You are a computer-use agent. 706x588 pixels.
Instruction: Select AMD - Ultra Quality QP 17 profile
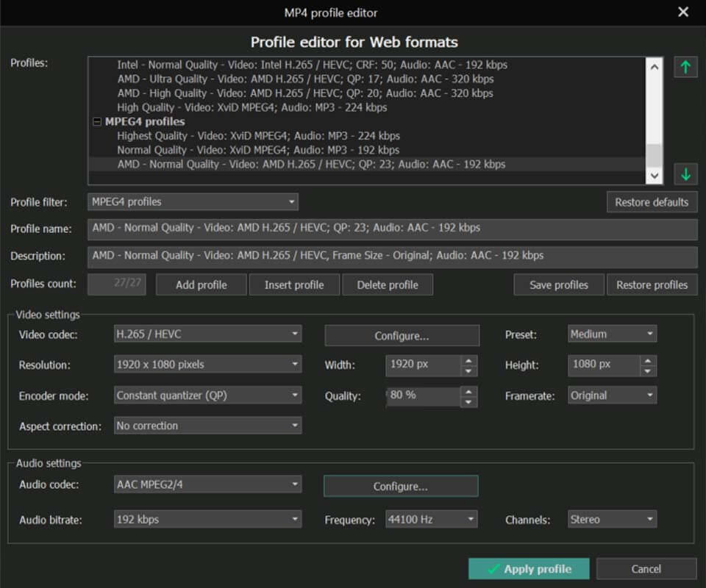(305, 79)
